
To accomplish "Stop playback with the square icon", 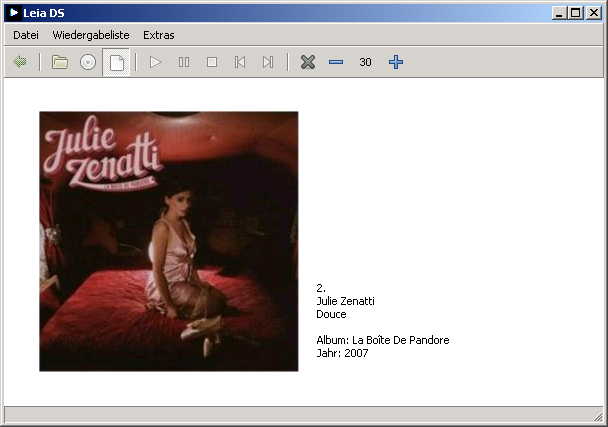I will click(212, 62).
